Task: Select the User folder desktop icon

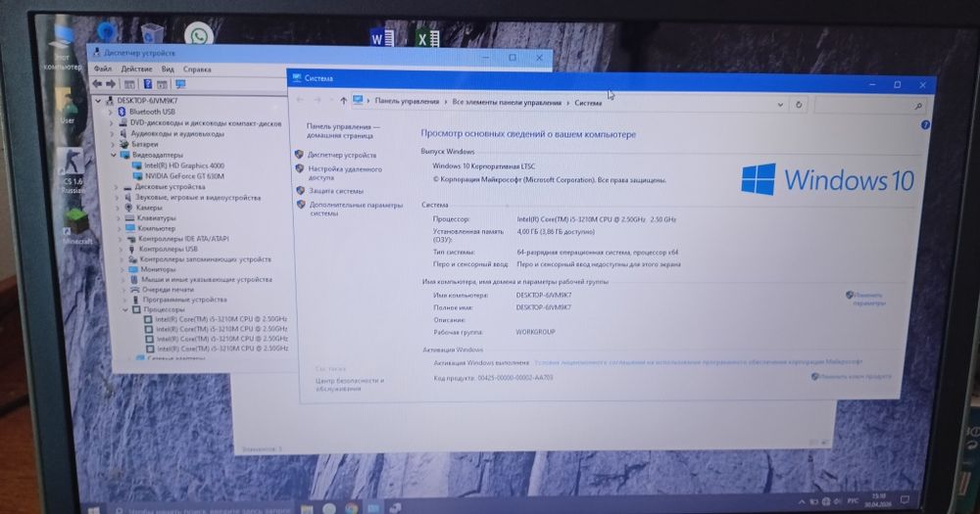Action: (67, 106)
